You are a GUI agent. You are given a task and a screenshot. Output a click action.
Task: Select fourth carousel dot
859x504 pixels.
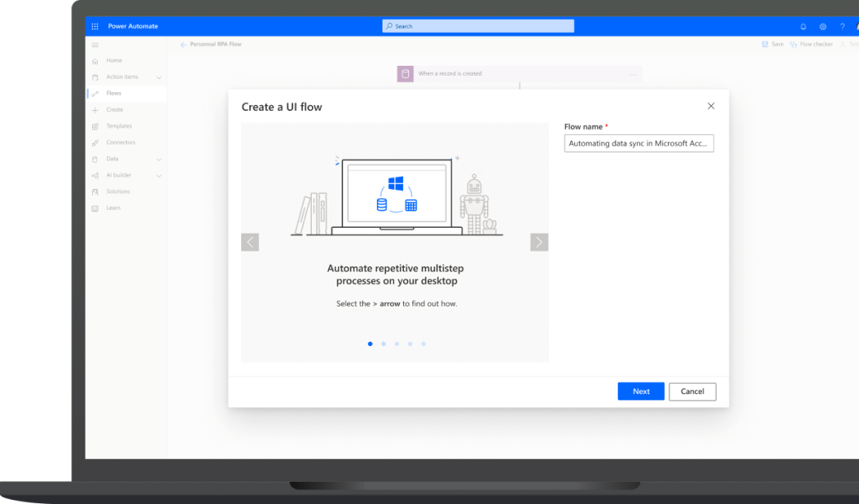click(x=411, y=344)
